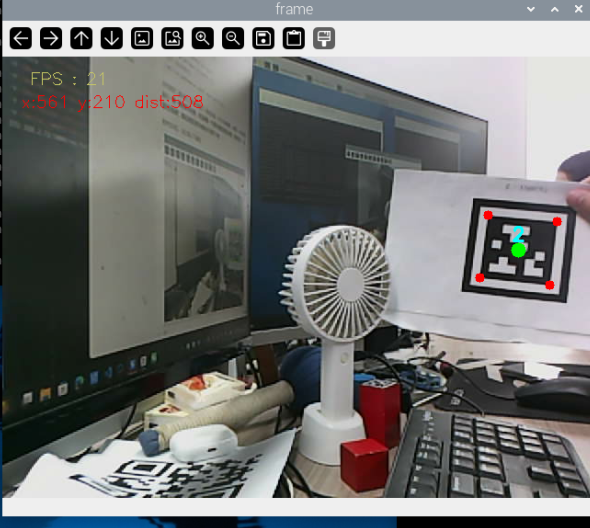Click the green center dot on the marker
Viewport: 590px width, 528px height.
[x=519, y=250]
